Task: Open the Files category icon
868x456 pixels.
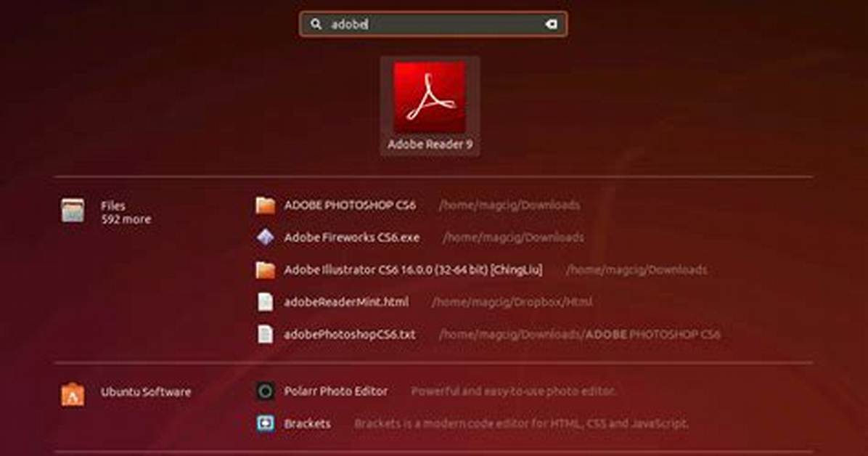Action: point(73,211)
